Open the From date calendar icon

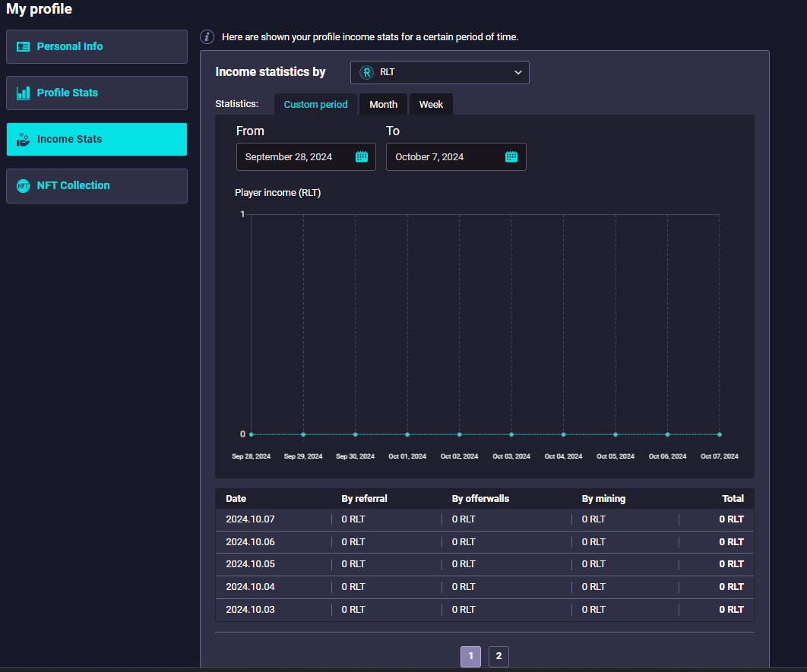pyautogui.click(x=362, y=156)
